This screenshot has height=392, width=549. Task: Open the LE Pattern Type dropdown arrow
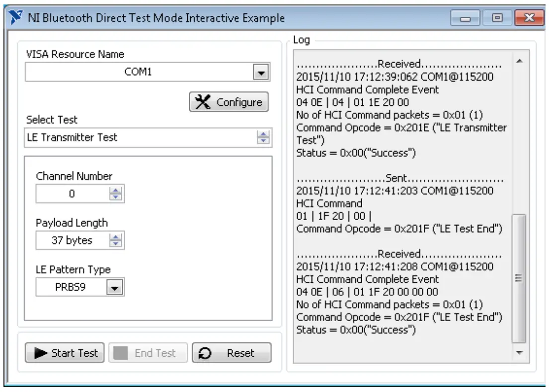[x=115, y=287]
